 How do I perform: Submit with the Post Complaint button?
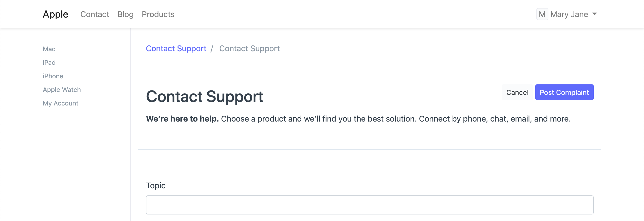click(565, 92)
